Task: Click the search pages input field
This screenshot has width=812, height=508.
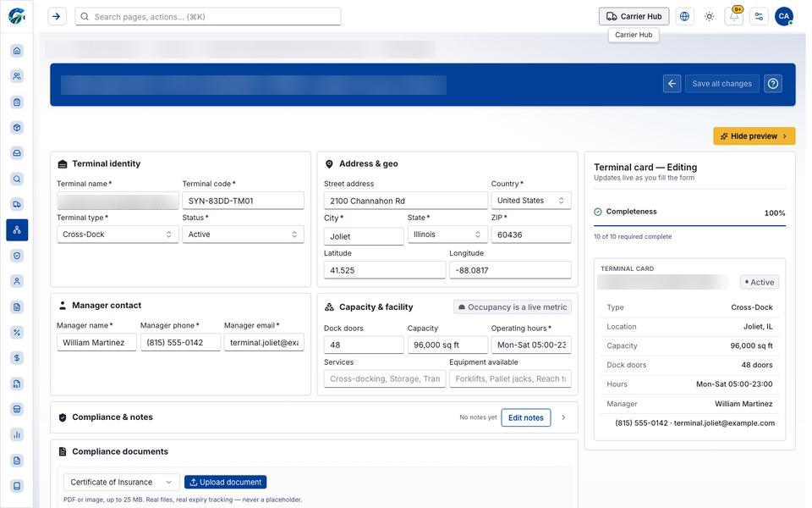Action: pyautogui.click(x=208, y=16)
